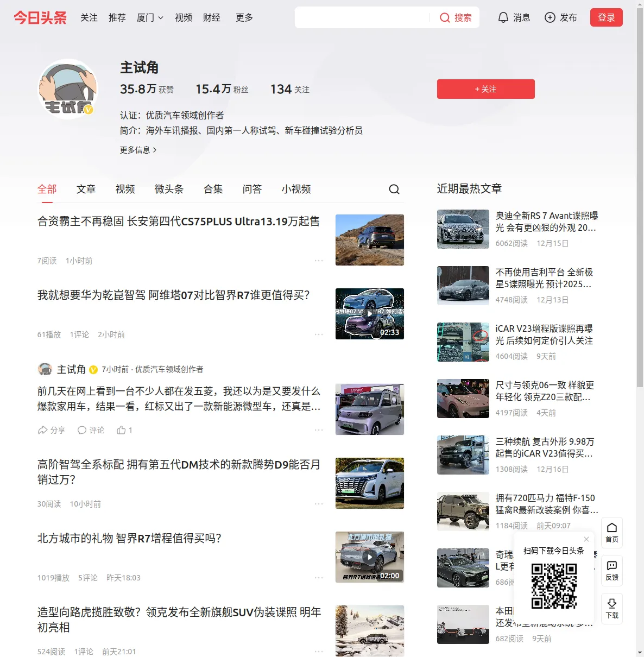644x657 pixels.
Task: Open article 高阶智驾全系标配 腾势D9
Action: pyautogui.click(x=179, y=472)
